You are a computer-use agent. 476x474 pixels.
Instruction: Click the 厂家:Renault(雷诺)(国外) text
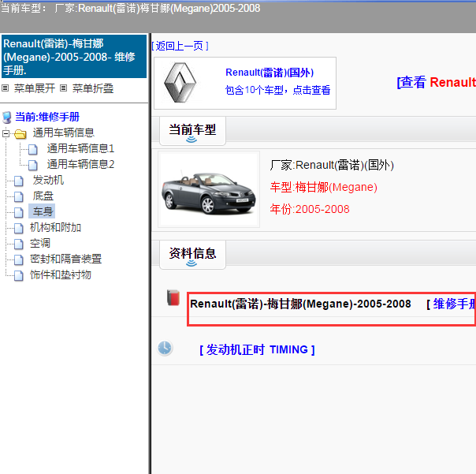click(332, 166)
